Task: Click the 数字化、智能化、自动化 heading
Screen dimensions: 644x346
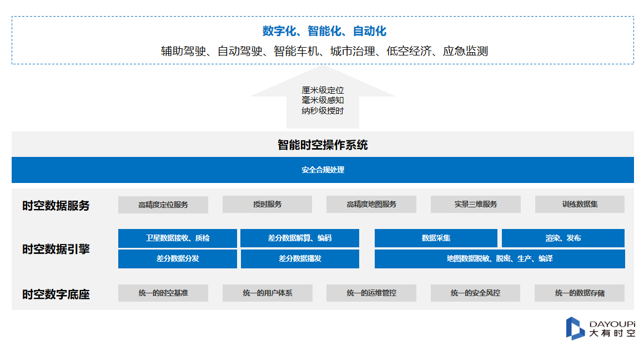Action: 322,32
